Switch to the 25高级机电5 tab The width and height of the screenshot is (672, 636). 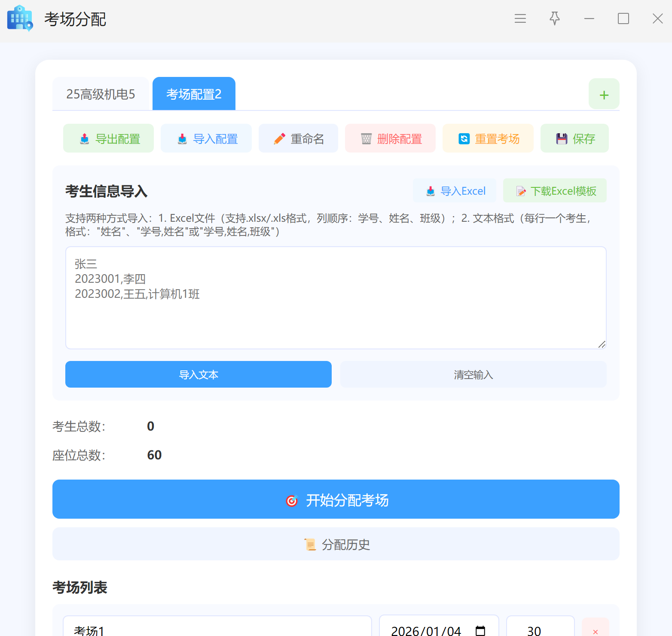[x=101, y=94]
